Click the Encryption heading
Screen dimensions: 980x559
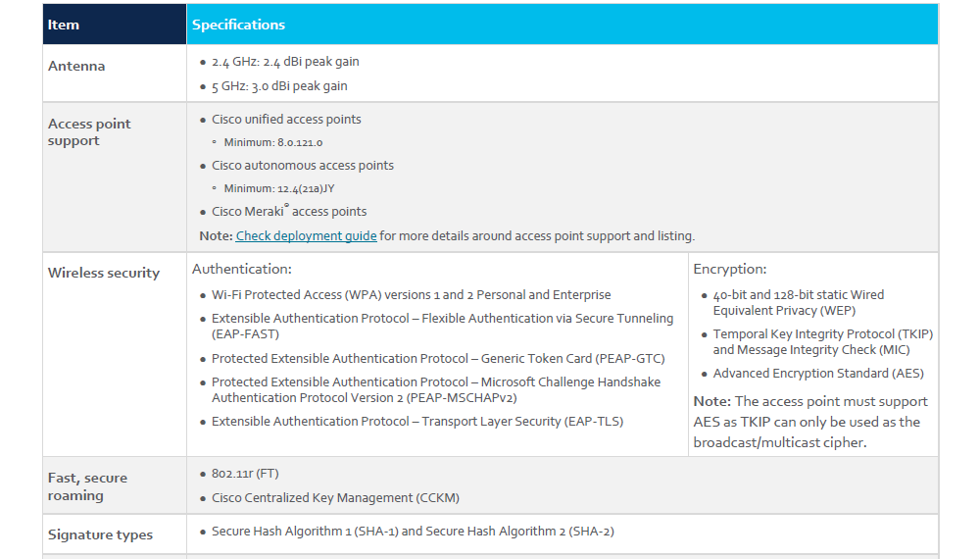tap(730, 269)
